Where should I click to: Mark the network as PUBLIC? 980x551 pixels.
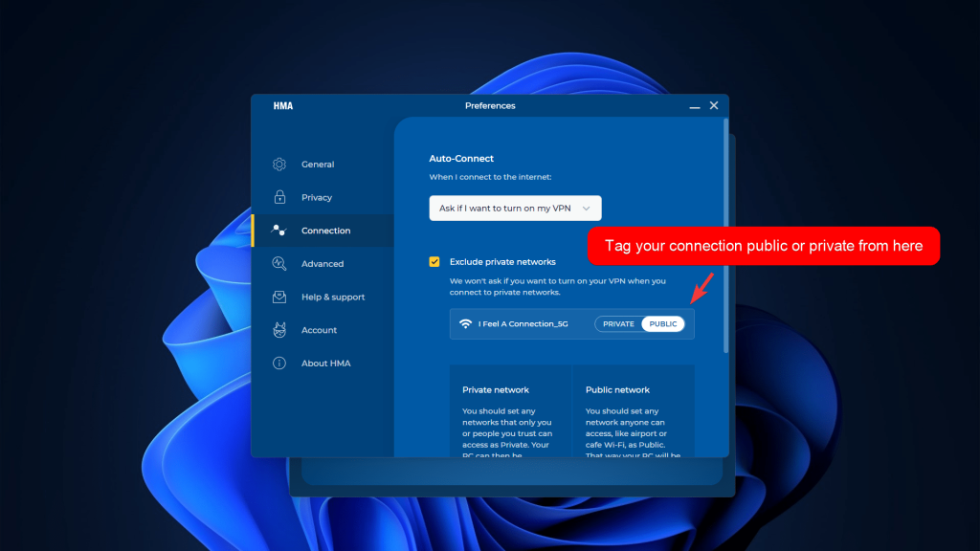click(x=662, y=324)
